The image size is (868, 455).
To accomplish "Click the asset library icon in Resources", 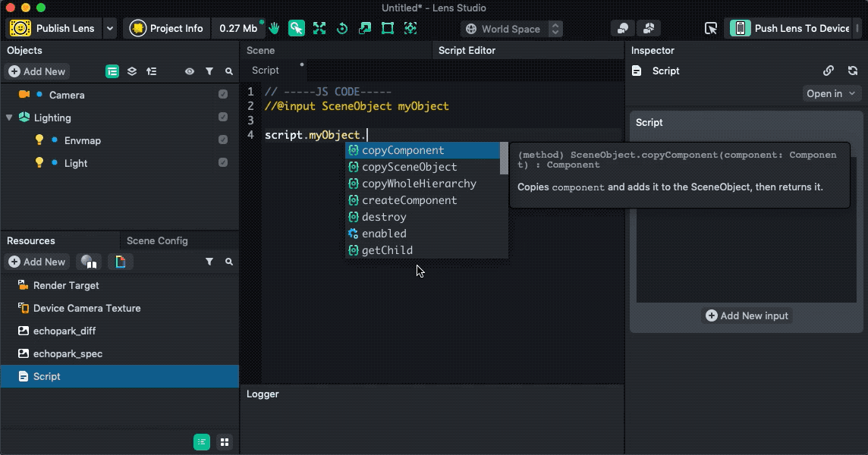I will point(89,262).
